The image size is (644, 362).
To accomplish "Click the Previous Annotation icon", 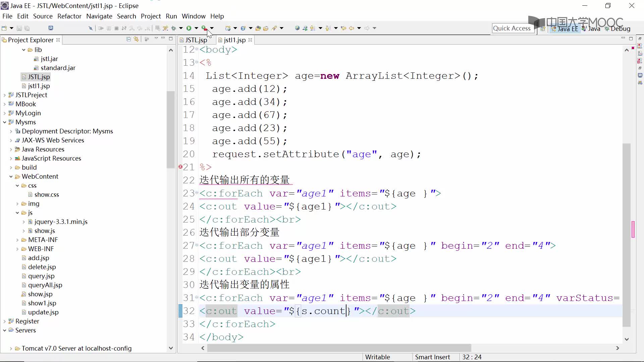I will pos(328,28).
